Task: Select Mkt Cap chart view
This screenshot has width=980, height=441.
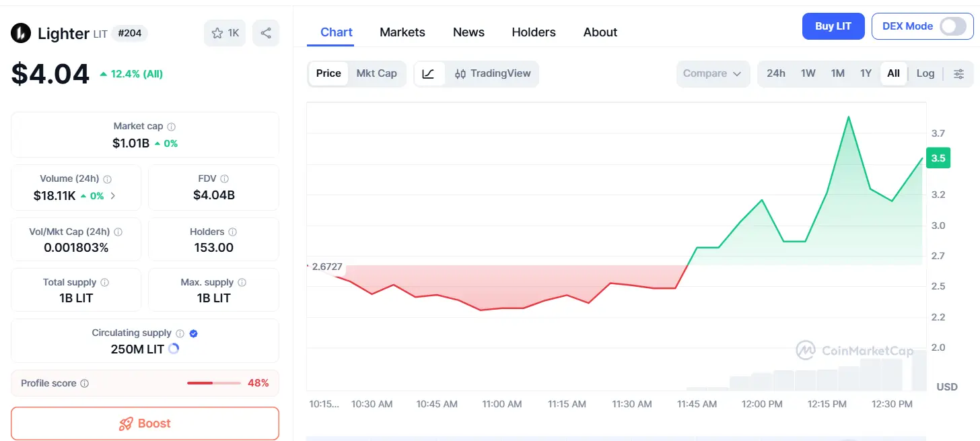Action: point(376,73)
